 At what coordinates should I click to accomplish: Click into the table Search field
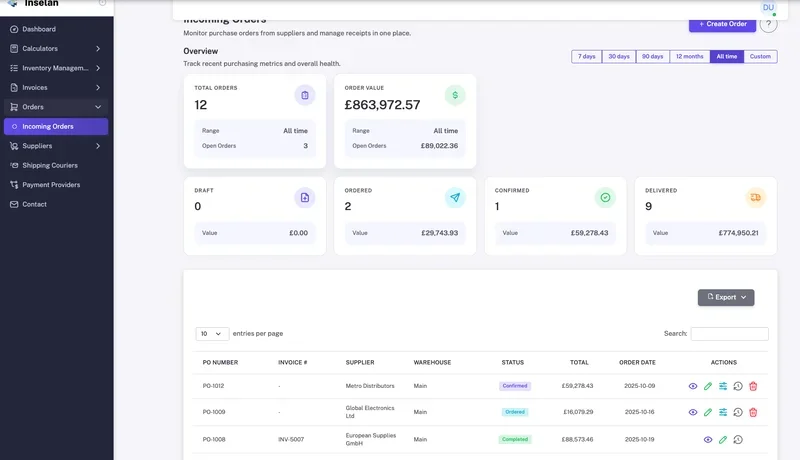point(730,334)
